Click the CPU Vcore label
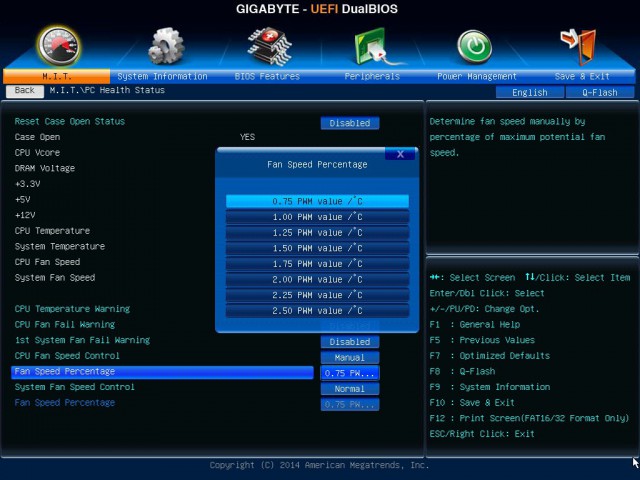Screen dimensions: 640x480 [x=38, y=153]
